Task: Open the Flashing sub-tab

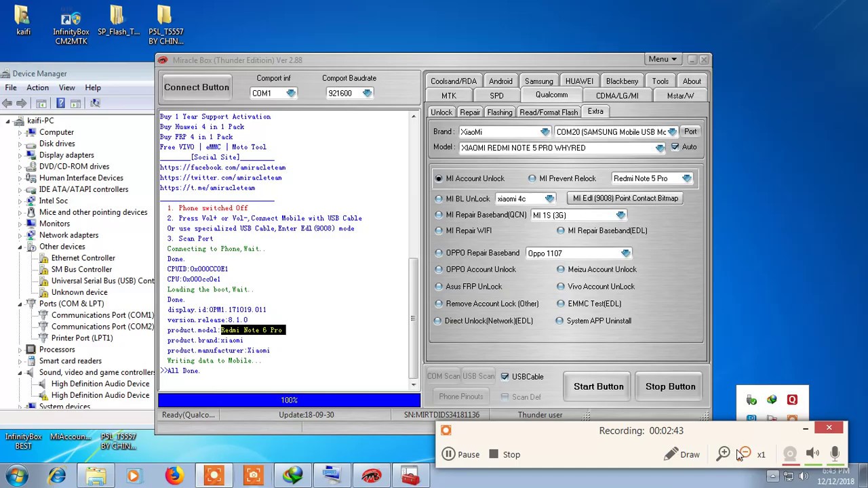Action: (500, 113)
